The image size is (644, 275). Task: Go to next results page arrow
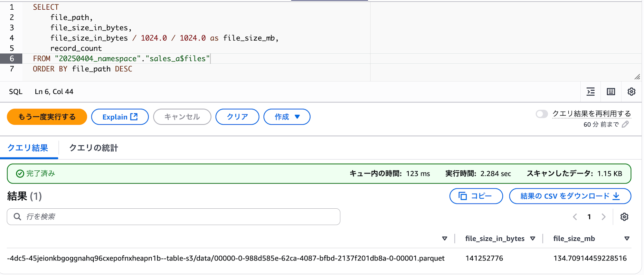[x=603, y=217]
